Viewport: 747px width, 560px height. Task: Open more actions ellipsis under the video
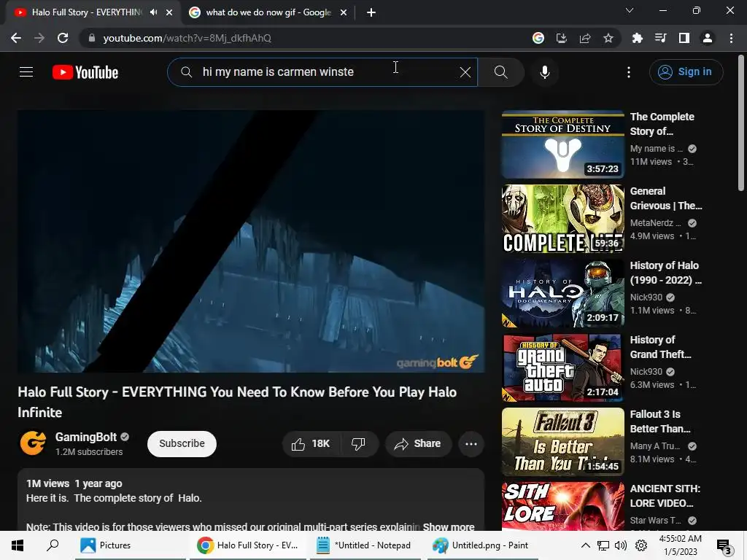coord(471,444)
